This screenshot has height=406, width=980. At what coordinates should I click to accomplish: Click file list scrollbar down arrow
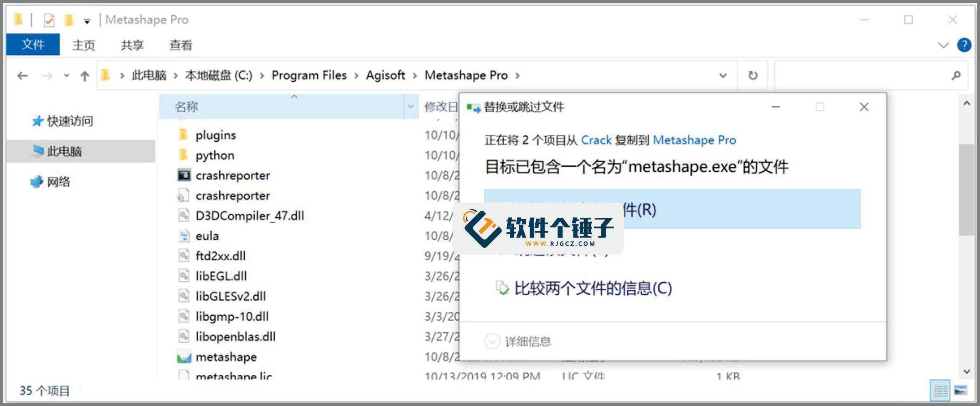click(967, 371)
